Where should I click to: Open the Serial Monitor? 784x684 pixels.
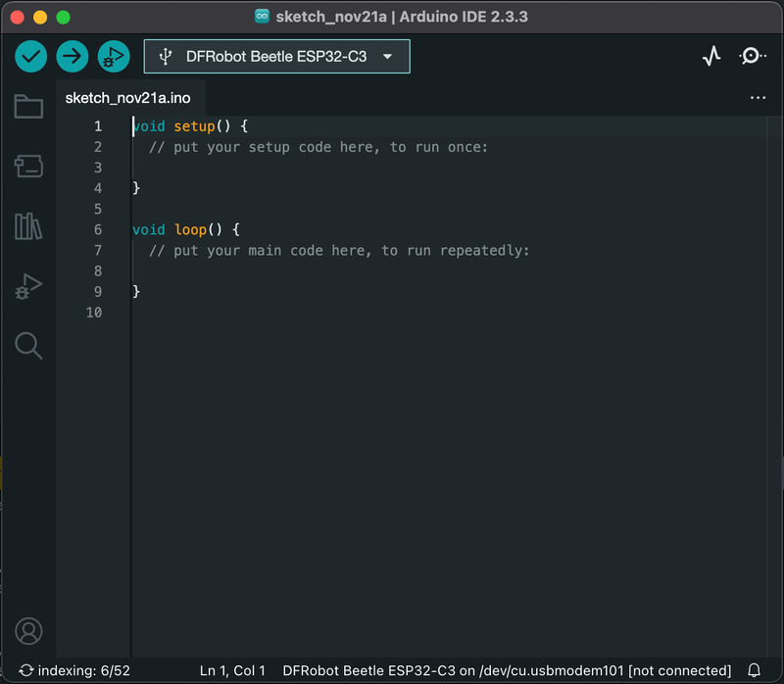point(752,57)
